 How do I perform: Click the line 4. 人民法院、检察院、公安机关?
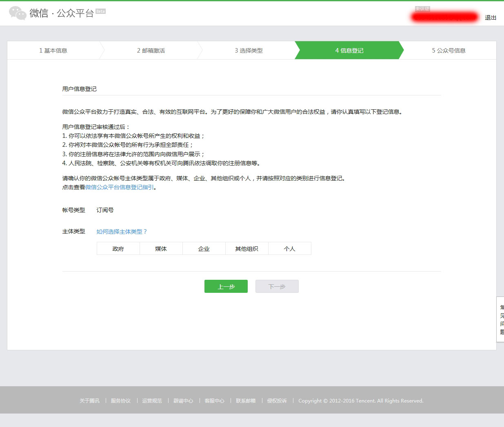(161, 163)
